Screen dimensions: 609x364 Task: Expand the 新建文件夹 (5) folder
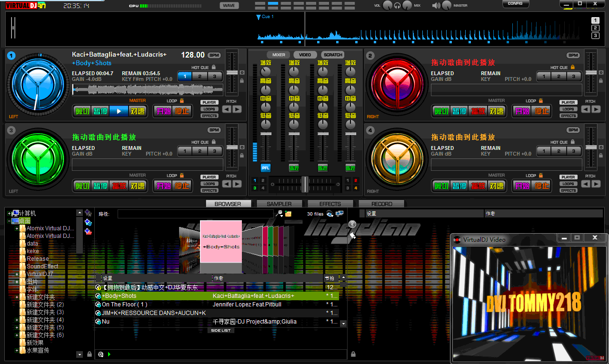tap(17, 328)
